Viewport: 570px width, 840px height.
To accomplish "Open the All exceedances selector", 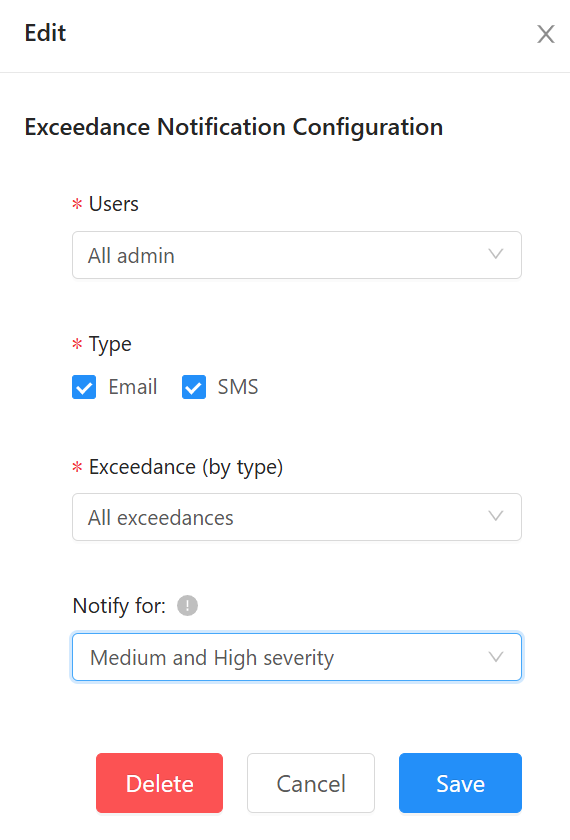I will coord(297,517).
